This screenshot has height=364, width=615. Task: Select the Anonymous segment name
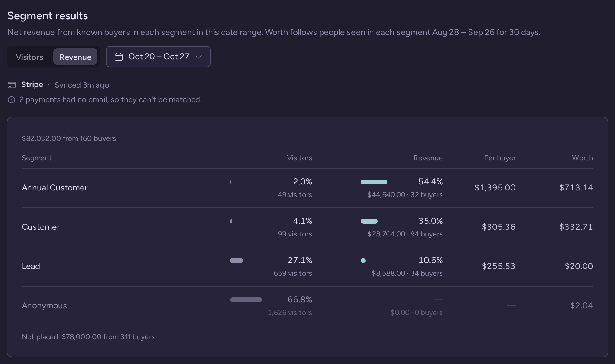click(x=44, y=306)
